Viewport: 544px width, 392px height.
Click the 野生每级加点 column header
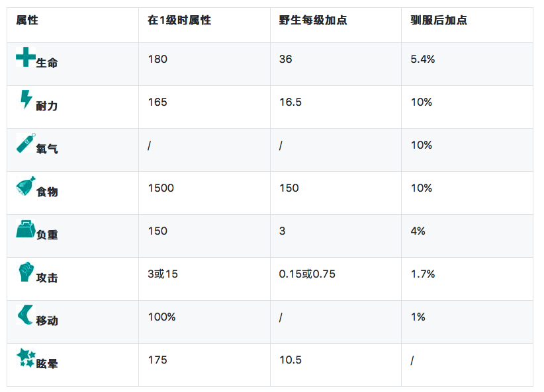click(x=313, y=20)
